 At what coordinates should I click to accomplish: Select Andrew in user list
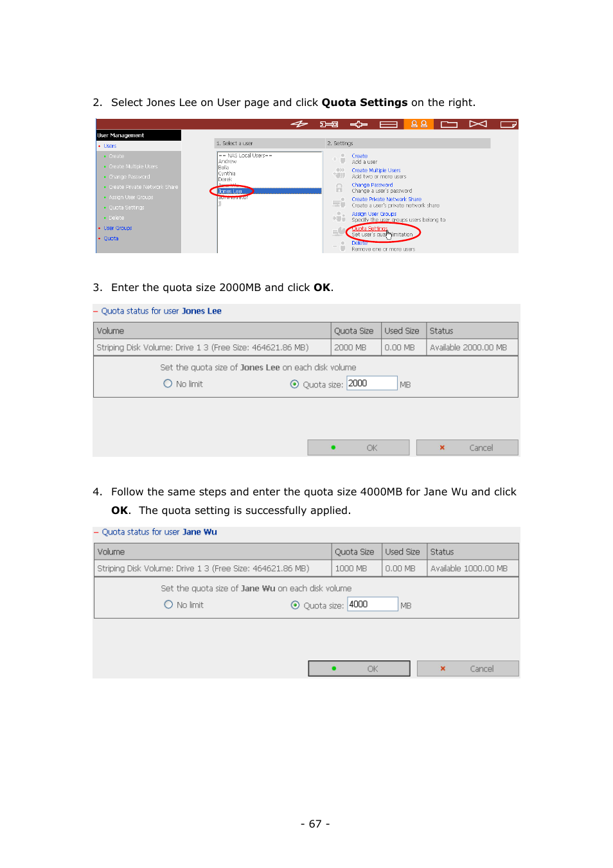point(227,161)
